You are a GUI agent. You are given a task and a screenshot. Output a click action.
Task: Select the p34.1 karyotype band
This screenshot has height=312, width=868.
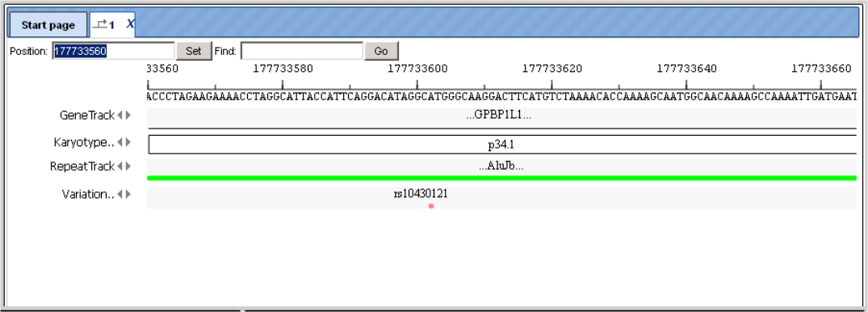click(x=501, y=145)
